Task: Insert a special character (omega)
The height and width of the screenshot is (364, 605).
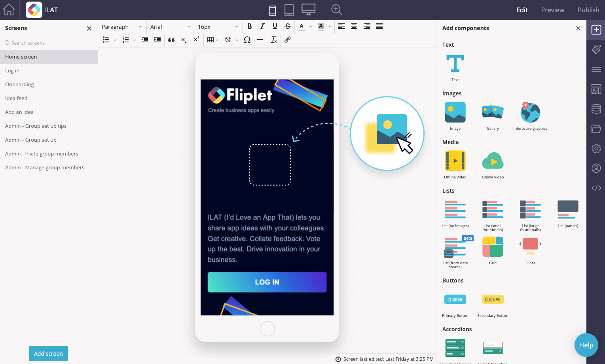Action: pyautogui.click(x=247, y=40)
